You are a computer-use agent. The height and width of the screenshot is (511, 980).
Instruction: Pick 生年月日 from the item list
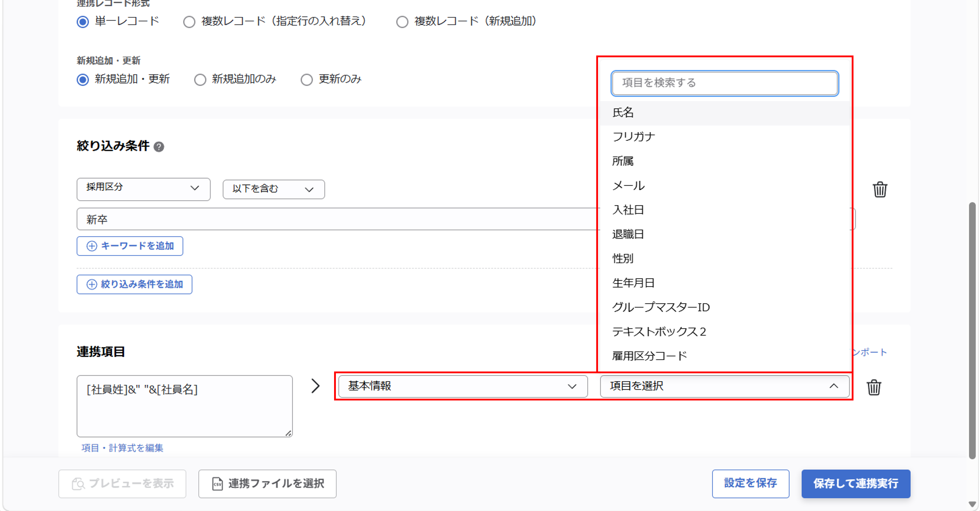coord(724,283)
